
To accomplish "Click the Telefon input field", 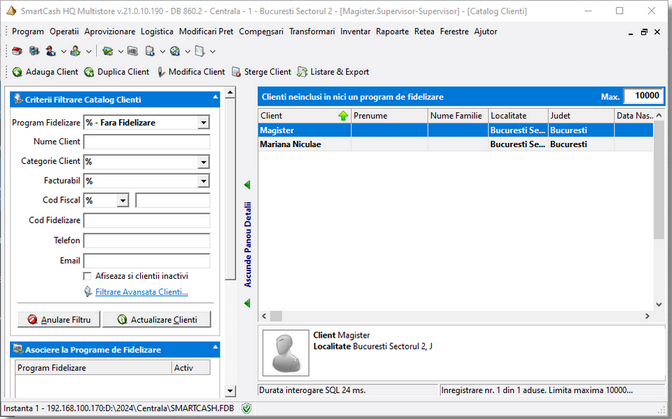I will (x=147, y=241).
